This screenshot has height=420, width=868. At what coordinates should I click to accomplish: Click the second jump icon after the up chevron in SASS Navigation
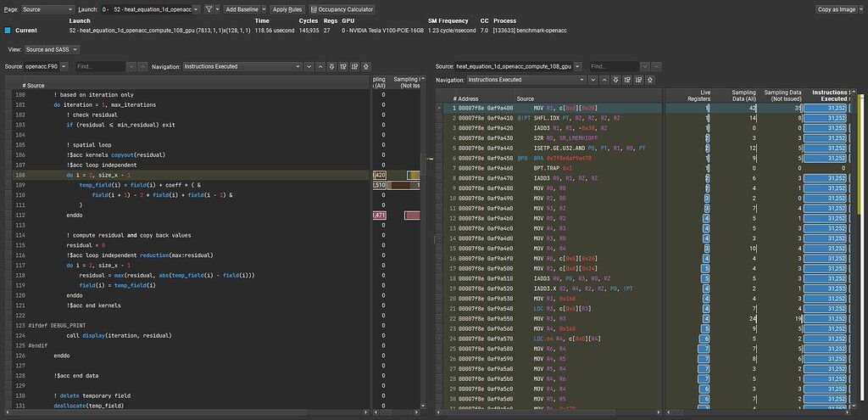click(x=628, y=81)
